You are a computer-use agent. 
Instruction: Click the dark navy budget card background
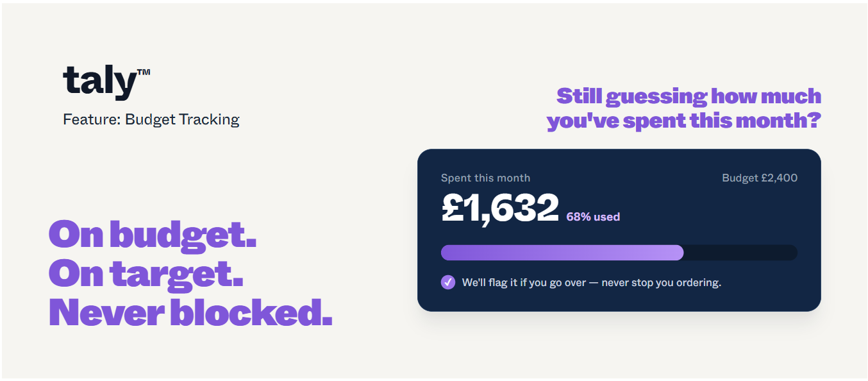[x=619, y=230]
